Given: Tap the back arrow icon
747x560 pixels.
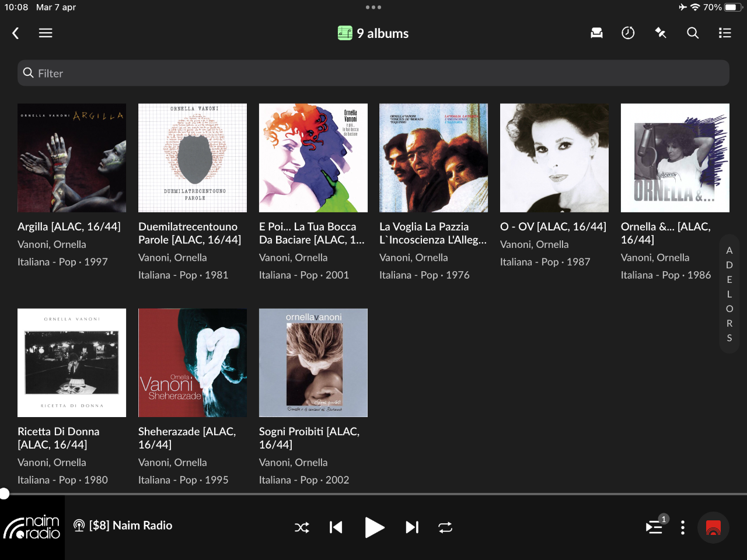Looking at the screenshot, I should pos(16,33).
